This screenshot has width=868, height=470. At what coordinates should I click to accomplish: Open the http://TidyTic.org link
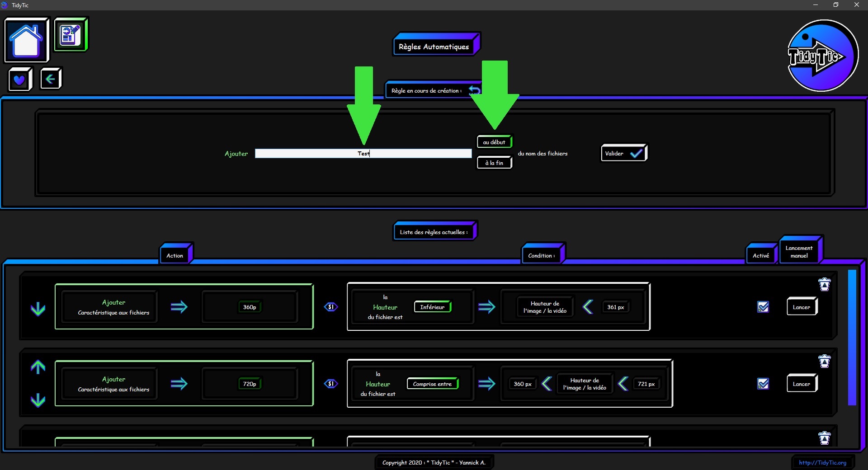(822, 462)
